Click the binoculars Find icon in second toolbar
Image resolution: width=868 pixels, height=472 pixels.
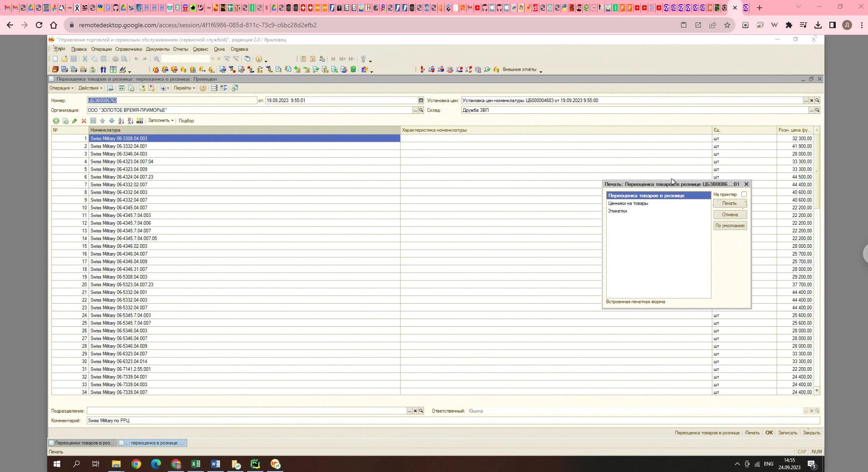[104, 69]
